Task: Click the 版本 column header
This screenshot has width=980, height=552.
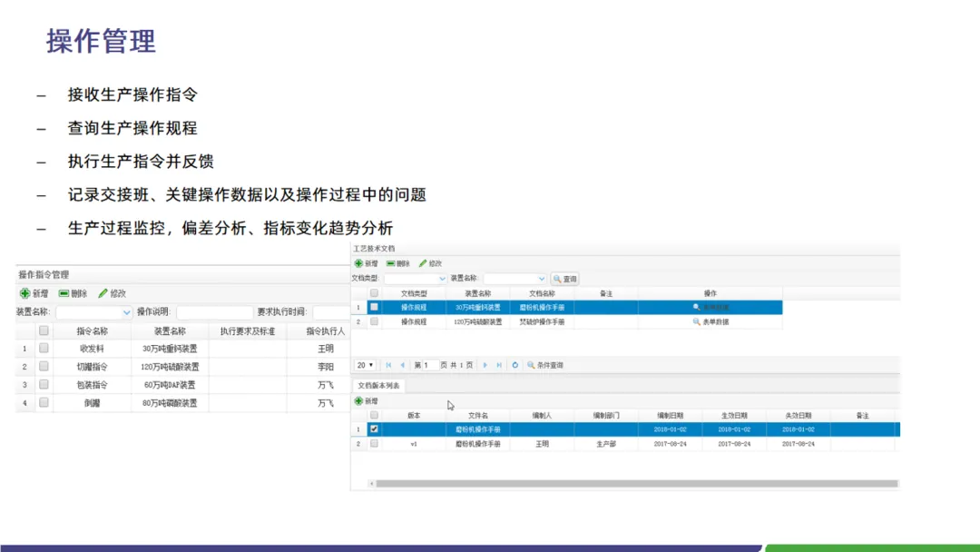Action: pyautogui.click(x=414, y=415)
